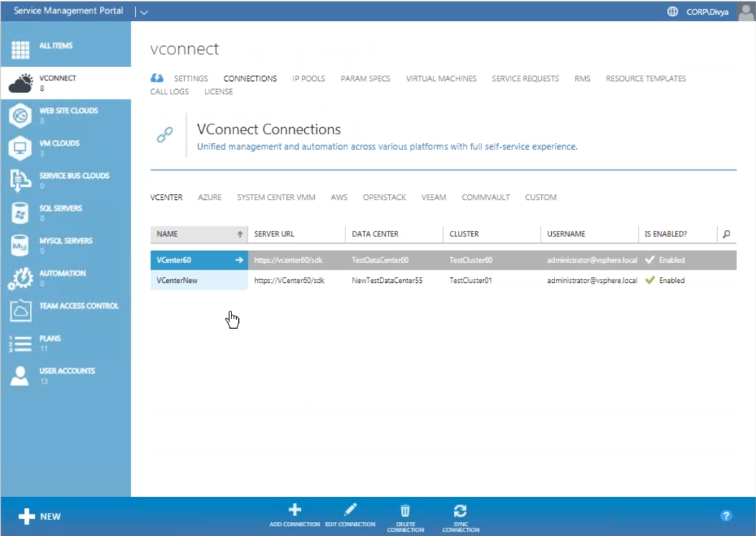Open the help question mark icon
Viewport: 756px width, 536px height.
726,516
